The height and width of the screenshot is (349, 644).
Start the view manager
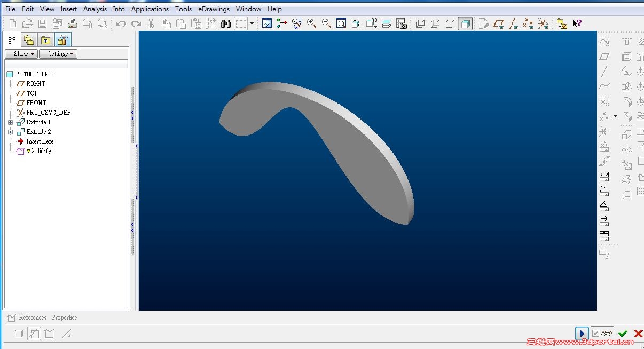(402, 23)
